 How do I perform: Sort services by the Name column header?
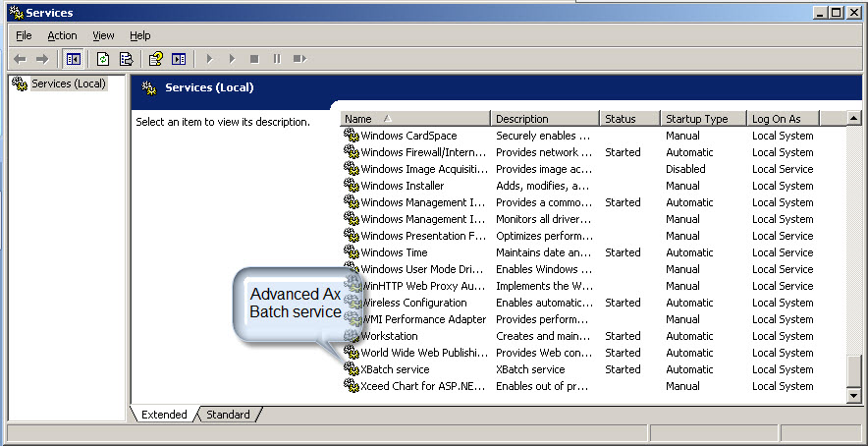tap(414, 119)
